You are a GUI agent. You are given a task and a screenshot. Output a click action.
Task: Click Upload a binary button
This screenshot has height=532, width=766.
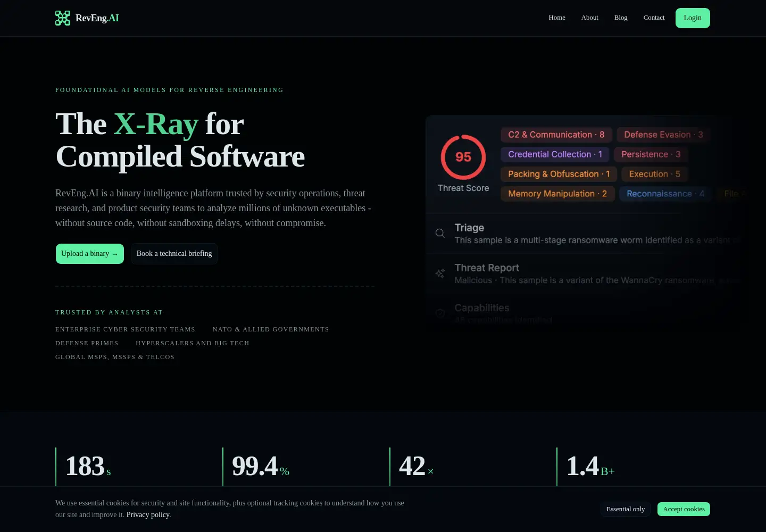pos(90,254)
